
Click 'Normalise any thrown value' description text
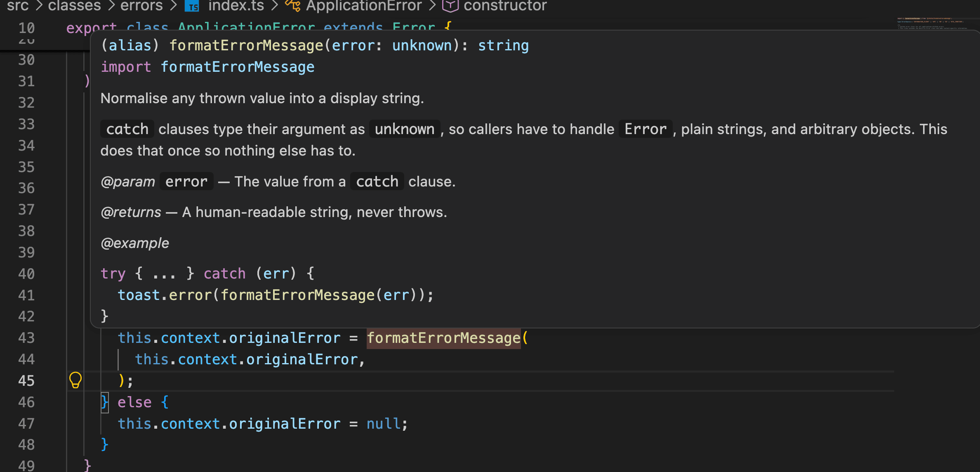(x=262, y=98)
